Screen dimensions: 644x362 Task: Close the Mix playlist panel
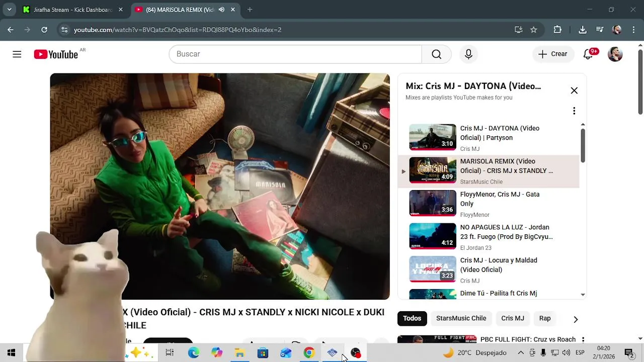[574, 90]
